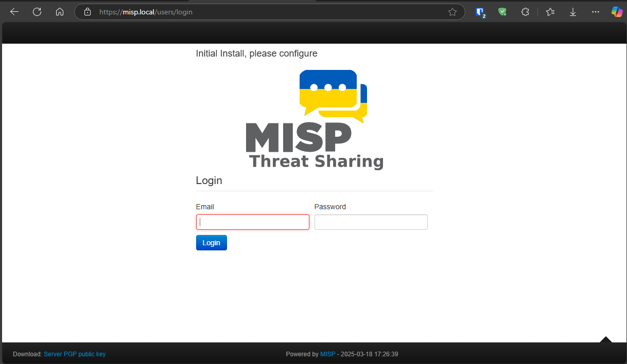This screenshot has height=364, width=627.
Task: Focus the Email input field
Action: pyautogui.click(x=252, y=222)
